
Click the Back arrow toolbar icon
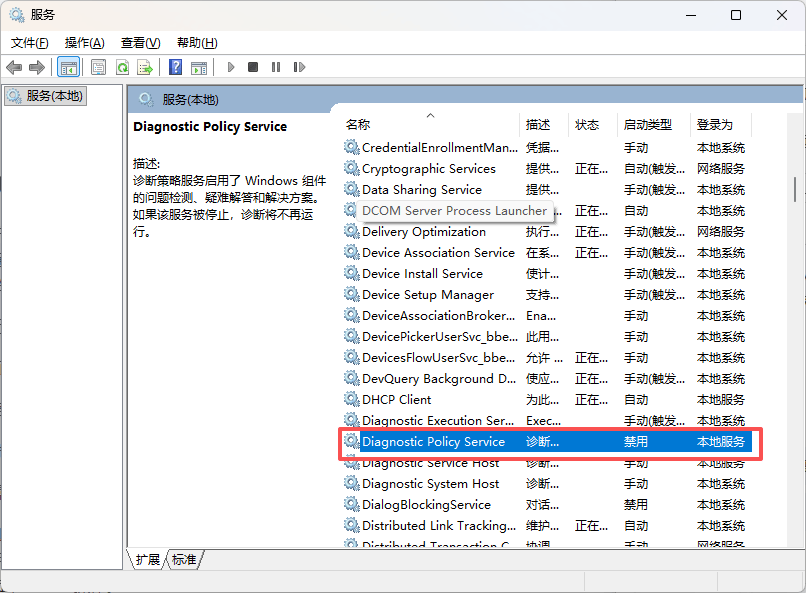tap(14, 67)
